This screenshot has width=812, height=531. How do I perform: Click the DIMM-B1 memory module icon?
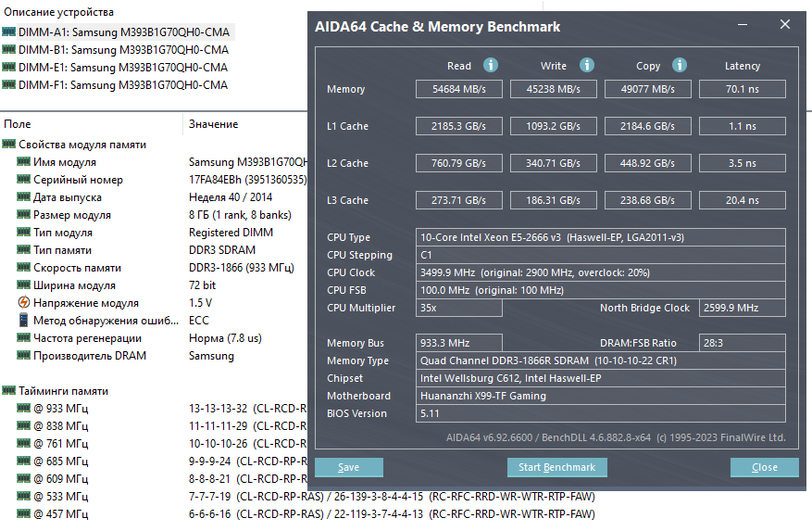click(x=9, y=49)
